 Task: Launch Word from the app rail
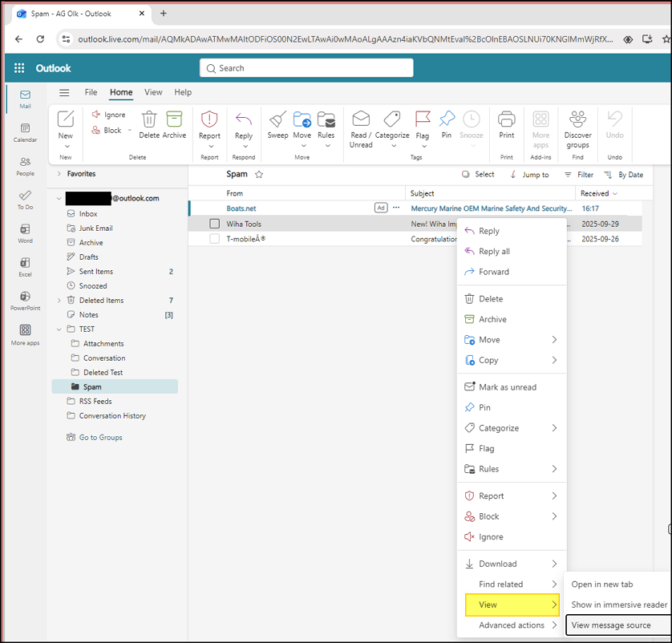coord(26,234)
